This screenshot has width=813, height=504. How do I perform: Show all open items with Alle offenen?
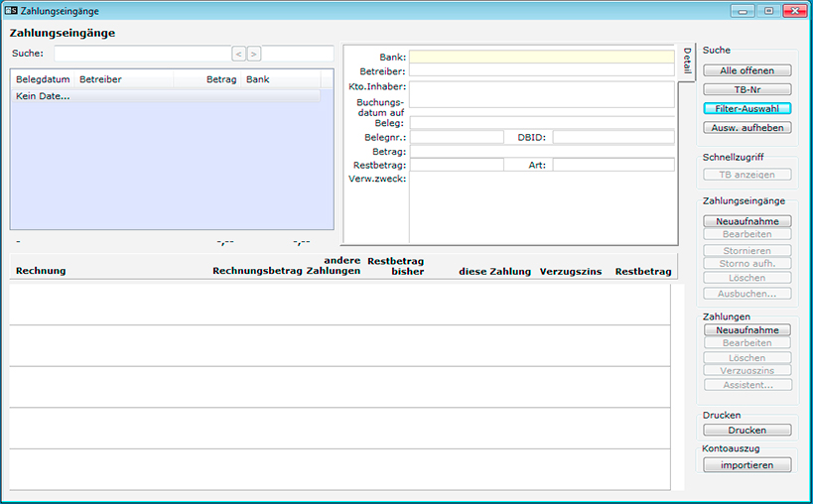click(x=747, y=70)
